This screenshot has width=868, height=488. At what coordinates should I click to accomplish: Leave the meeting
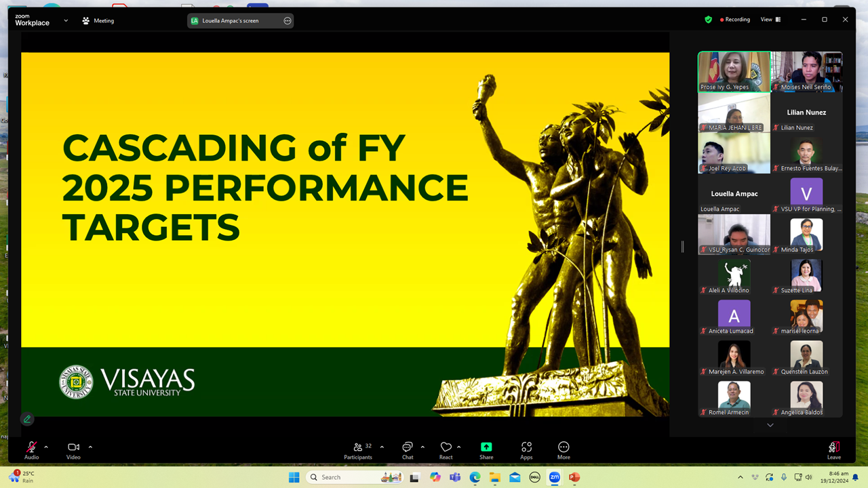click(833, 449)
